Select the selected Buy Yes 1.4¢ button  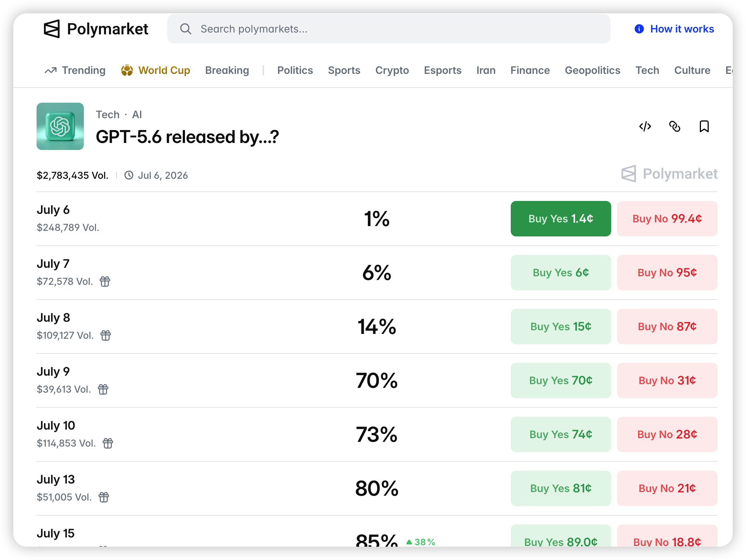pos(561,219)
